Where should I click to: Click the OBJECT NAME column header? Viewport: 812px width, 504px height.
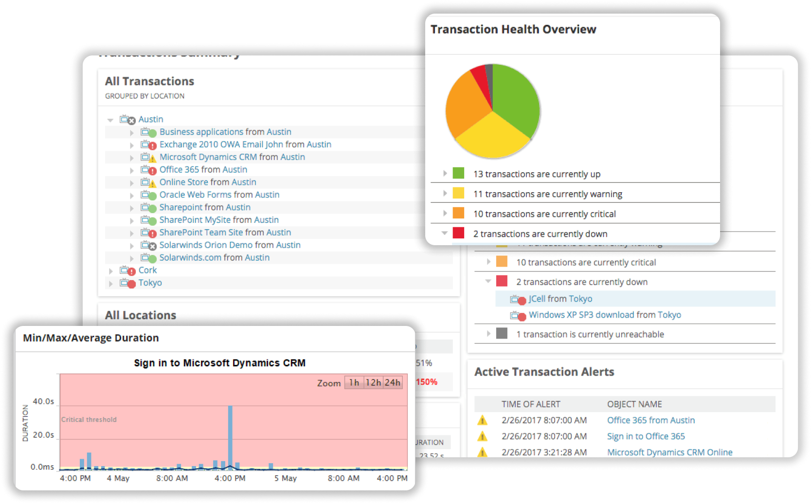(634, 405)
